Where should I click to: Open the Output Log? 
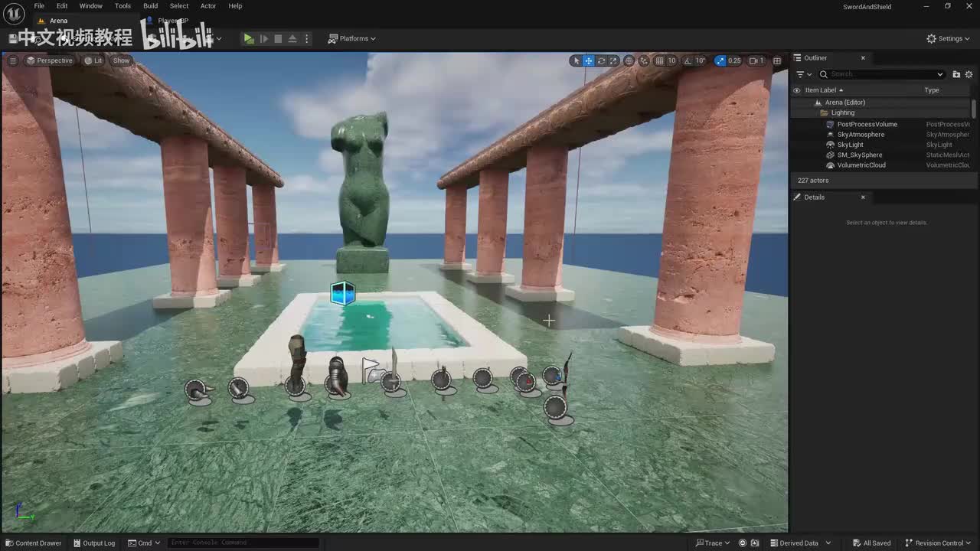pos(93,543)
